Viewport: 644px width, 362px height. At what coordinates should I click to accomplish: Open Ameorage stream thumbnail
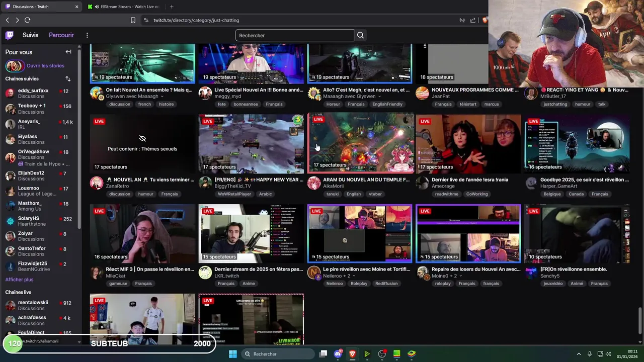point(468,144)
